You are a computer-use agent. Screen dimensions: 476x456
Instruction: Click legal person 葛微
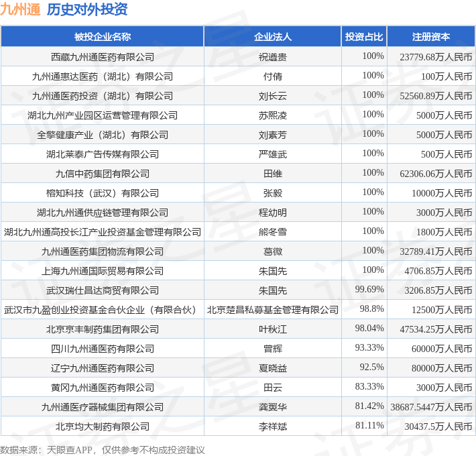pos(273,251)
